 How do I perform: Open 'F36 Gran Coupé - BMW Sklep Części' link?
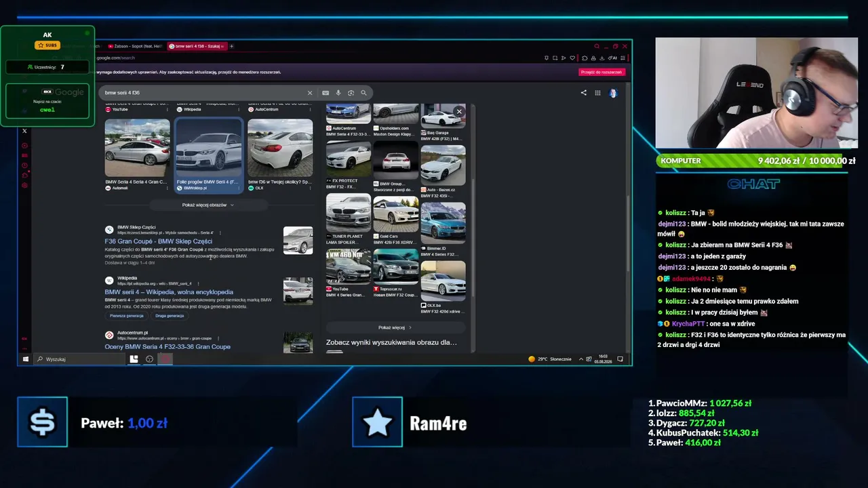pyautogui.click(x=158, y=241)
